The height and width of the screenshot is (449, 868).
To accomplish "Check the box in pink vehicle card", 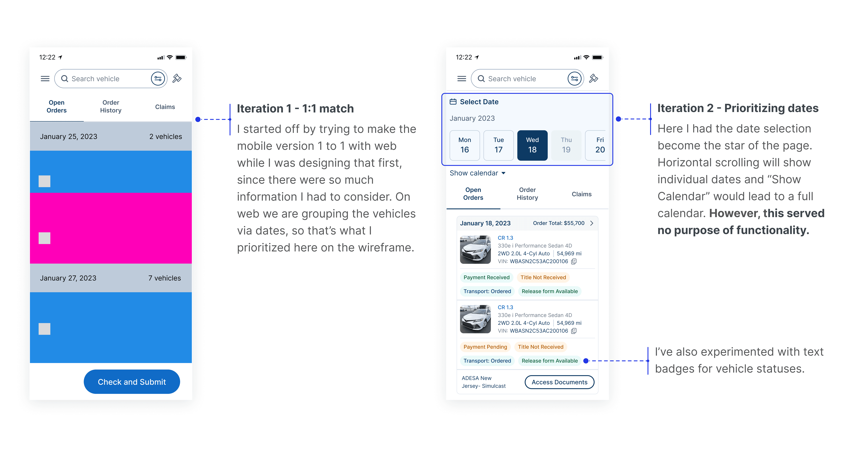I will [44, 238].
